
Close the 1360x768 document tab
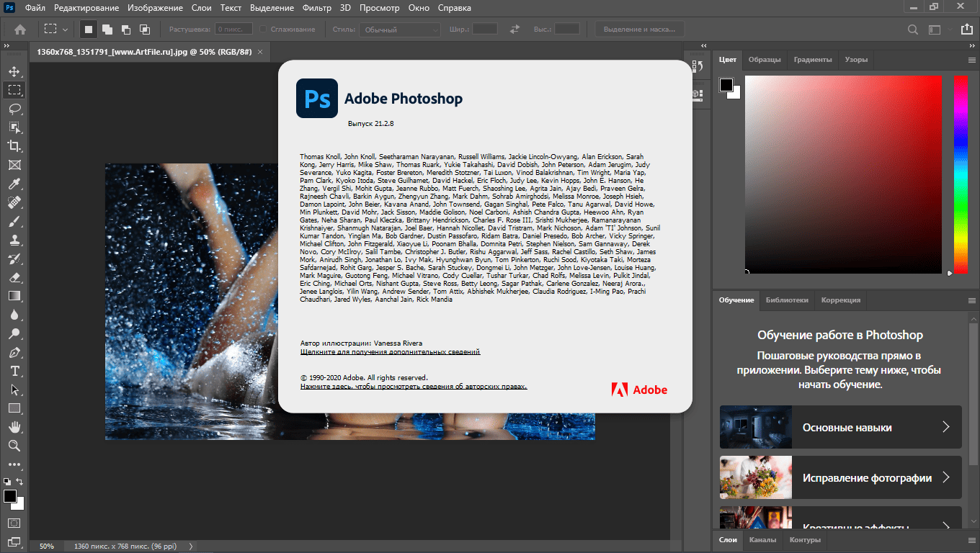click(x=260, y=52)
